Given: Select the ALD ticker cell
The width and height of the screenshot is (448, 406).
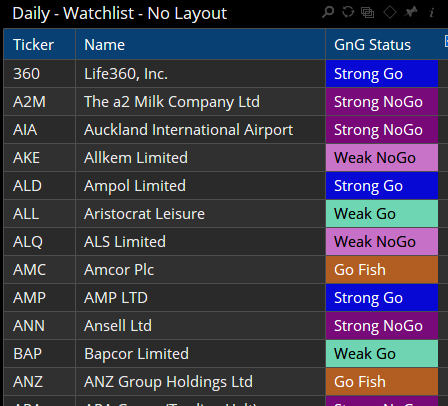Looking at the screenshot, I should (x=40, y=186).
